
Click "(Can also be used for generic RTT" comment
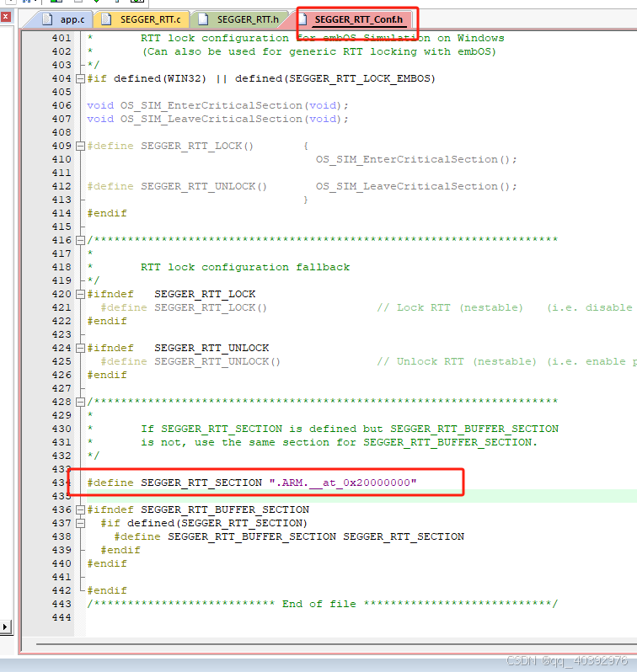319,52
